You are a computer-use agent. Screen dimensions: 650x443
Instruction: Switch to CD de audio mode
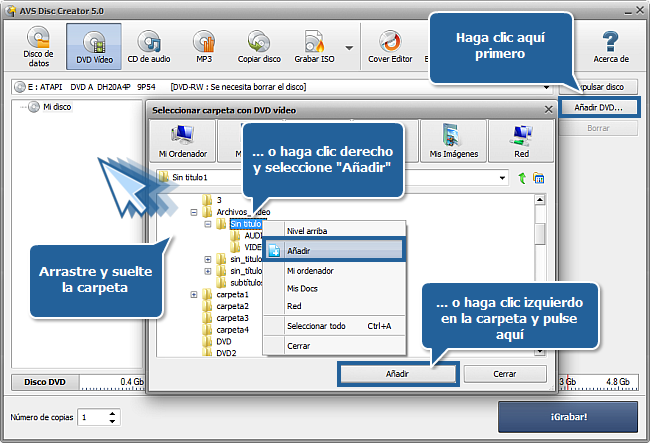tap(149, 46)
